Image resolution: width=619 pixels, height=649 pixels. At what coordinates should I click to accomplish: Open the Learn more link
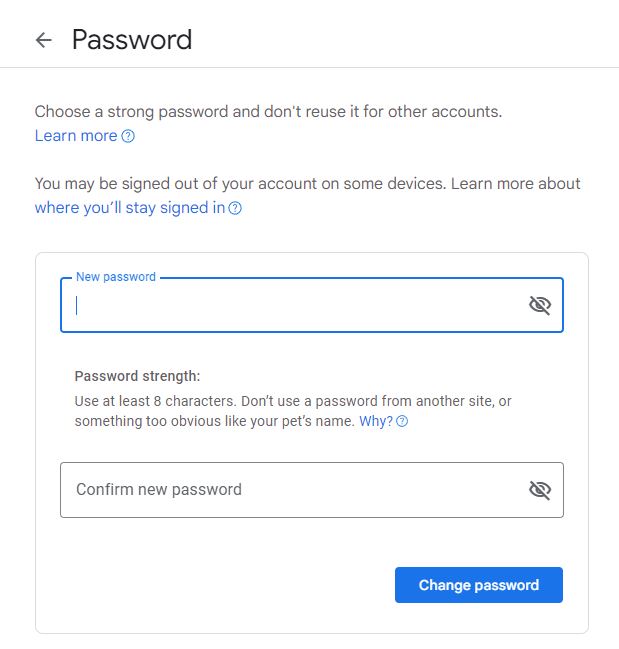pyautogui.click(x=76, y=136)
